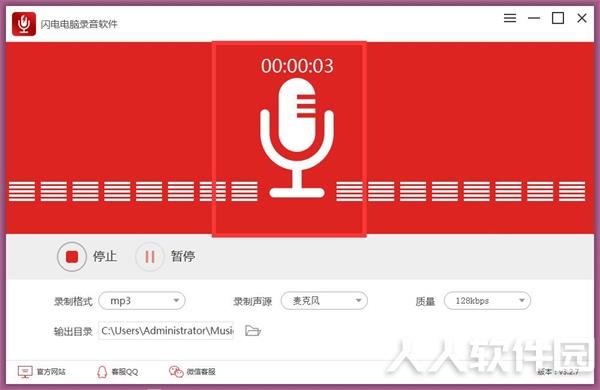
Task: Click the red microphone app logo
Action: tap(24, 24)
